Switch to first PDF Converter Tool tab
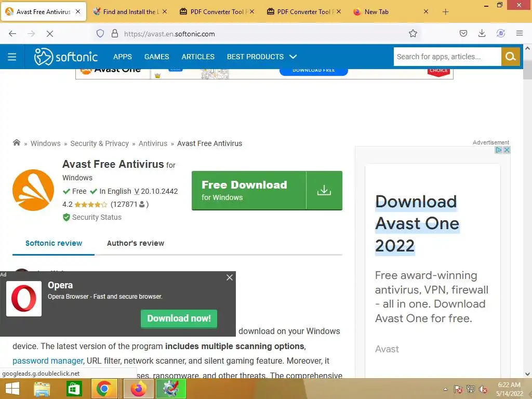Screen dimensions: 532x399 tap(217, 12)
